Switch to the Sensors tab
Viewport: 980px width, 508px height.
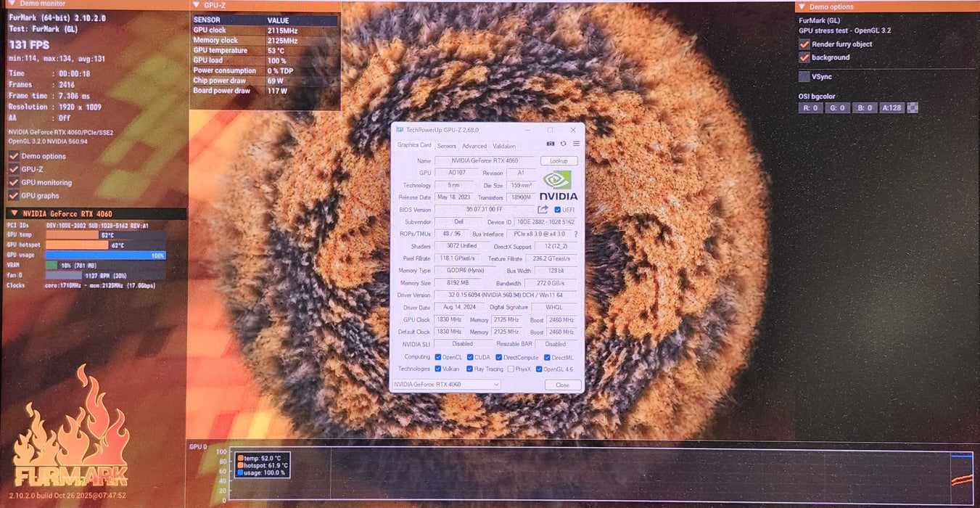click(447, 146)
